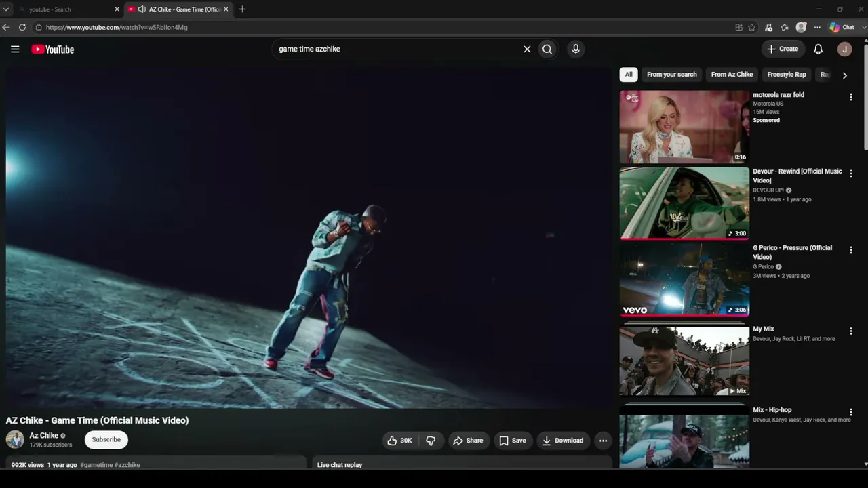Switch to the 'youtube - Search' browser tab
Image resolution: width=868 pixels, height=488 pixels.
pyautogui.click(x=68, y=9)
